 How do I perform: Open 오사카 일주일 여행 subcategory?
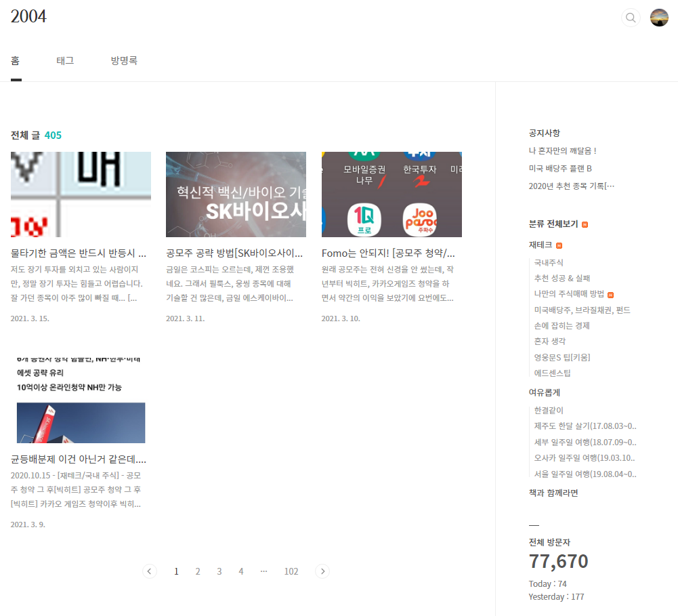pyautogui.click(x=585, y=457)
